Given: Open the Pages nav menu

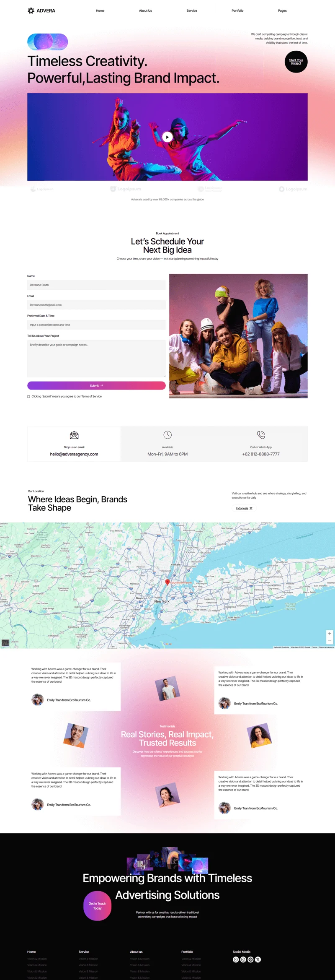Looking at the screenshot, I should (x=282, y=10).
